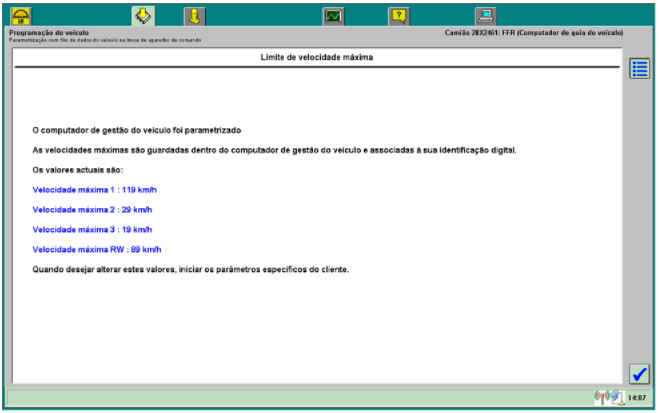Click the connection status icon near clock
Screen dimensions: 659x413
pyautogui.click(x=609, y=398)
